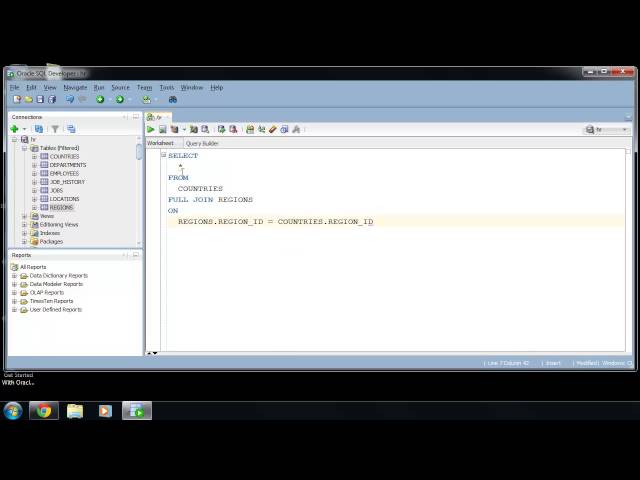This screenshot has height=480, width=640.
Task: Click the stacked-windows icon in Connections toolbar
Action: click(x=71, y=129)
